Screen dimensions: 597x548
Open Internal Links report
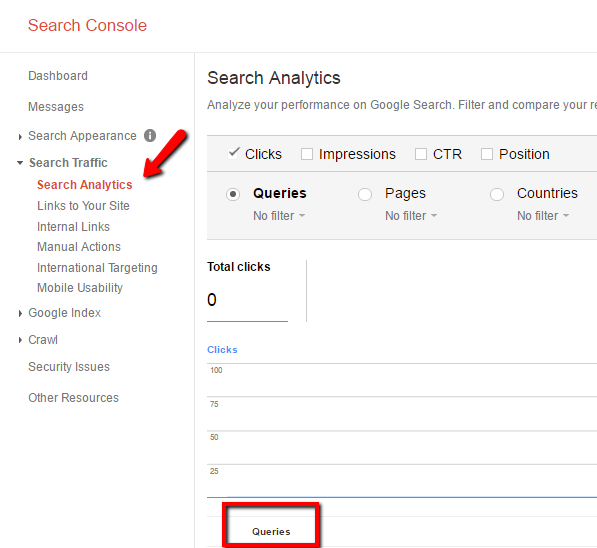[x=73, y=227]
